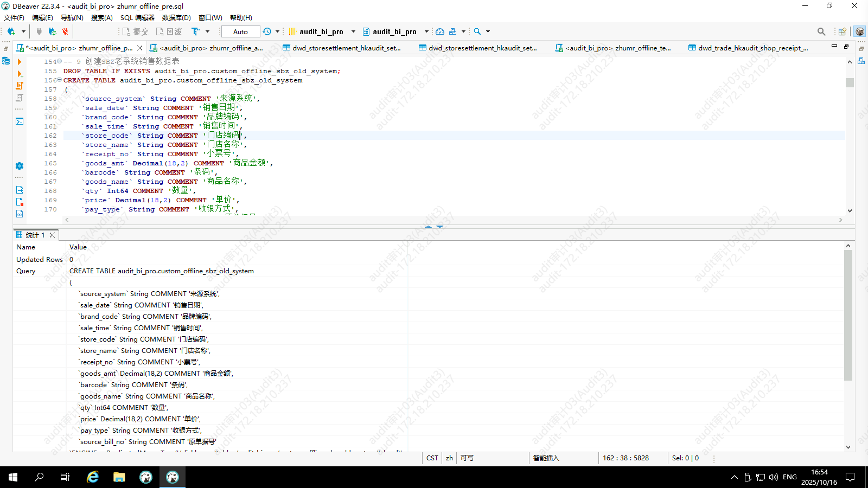Screen dimensions: 868x488
Task: Toggle the DBeaver perspective button
Action: [x=860, y=31]
